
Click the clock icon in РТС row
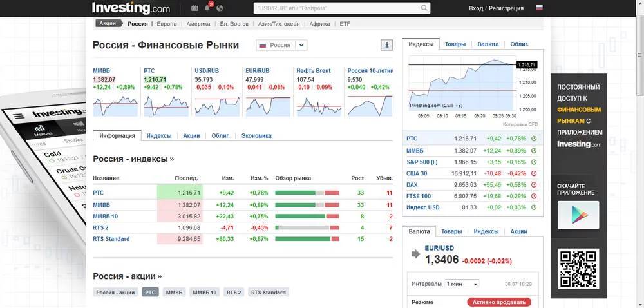(534, 139)
